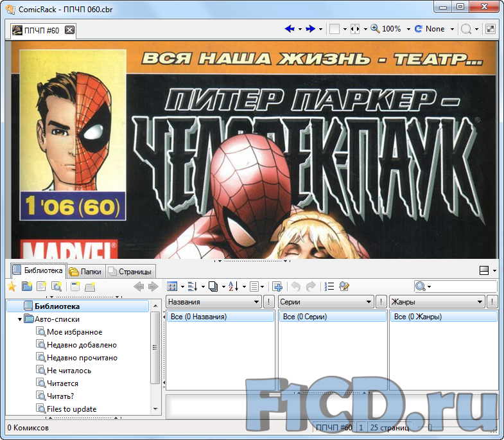Click the rotate None icon
Screen dimensions: 504x440
click(x=418, y=29)
